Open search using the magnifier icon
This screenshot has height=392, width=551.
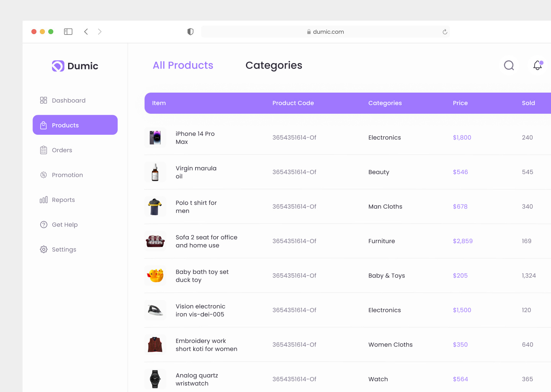(x=509, y=65)
